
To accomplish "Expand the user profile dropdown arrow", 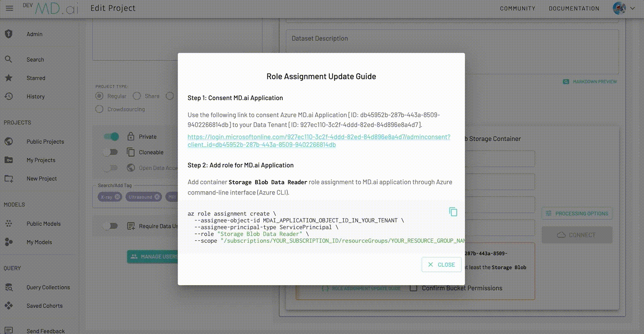I will pos(633,8).
